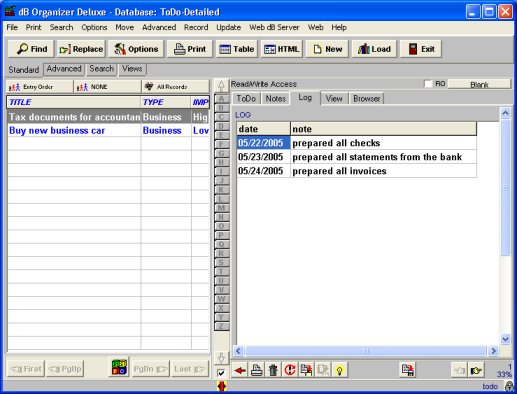The height and width of the screenshot is (394, 517).
Task: Open the All Records filter selector
Action: pos(175,87)
